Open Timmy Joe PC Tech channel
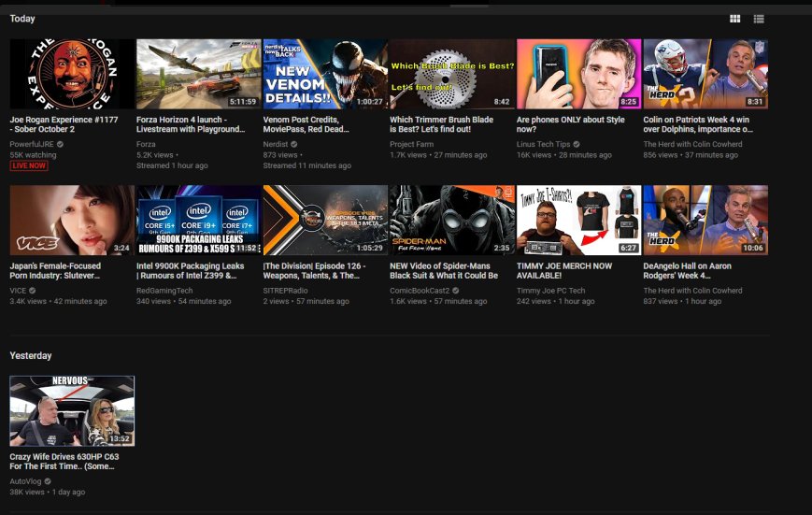 pos(550,290)
